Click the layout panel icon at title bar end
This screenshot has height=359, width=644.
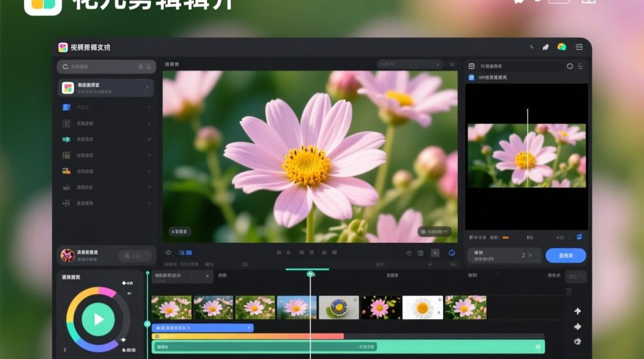(x=579, y=47)
